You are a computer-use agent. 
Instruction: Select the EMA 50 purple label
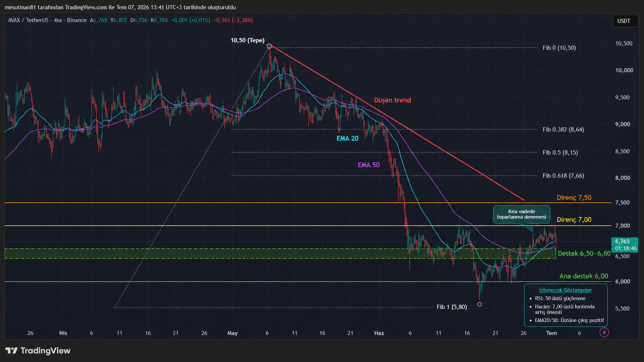pos(369,165)
